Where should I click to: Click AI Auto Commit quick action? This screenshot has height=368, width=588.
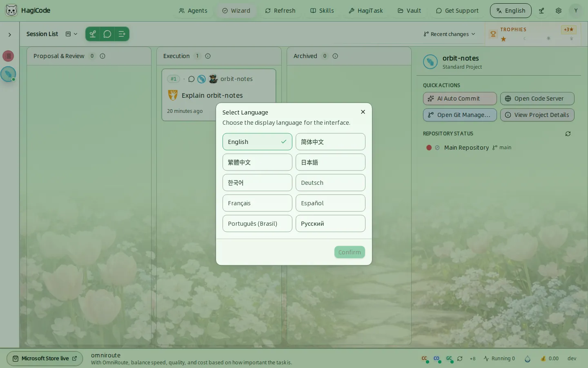[x=460, y=99]
